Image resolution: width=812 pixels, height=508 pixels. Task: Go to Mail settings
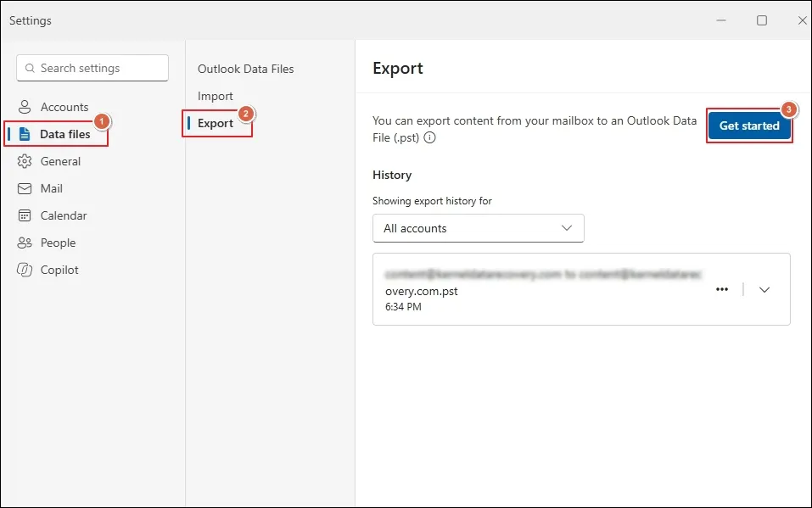(51, 188)
